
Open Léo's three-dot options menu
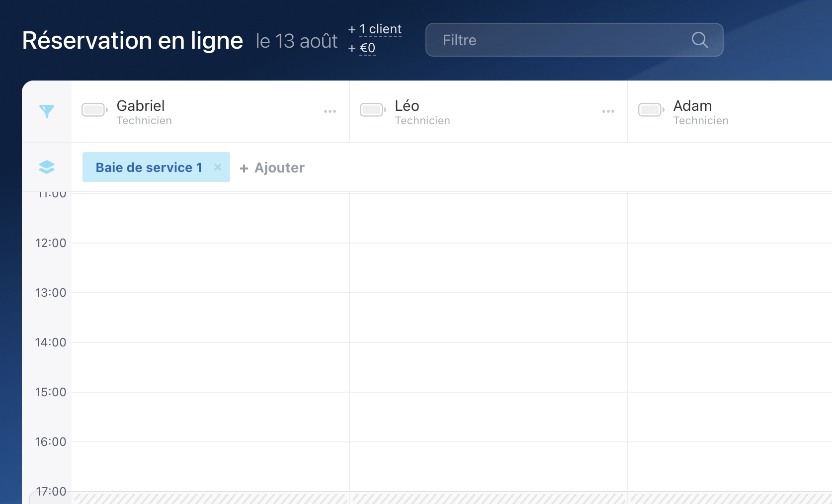pyautogui.click(x=608, y=111)
